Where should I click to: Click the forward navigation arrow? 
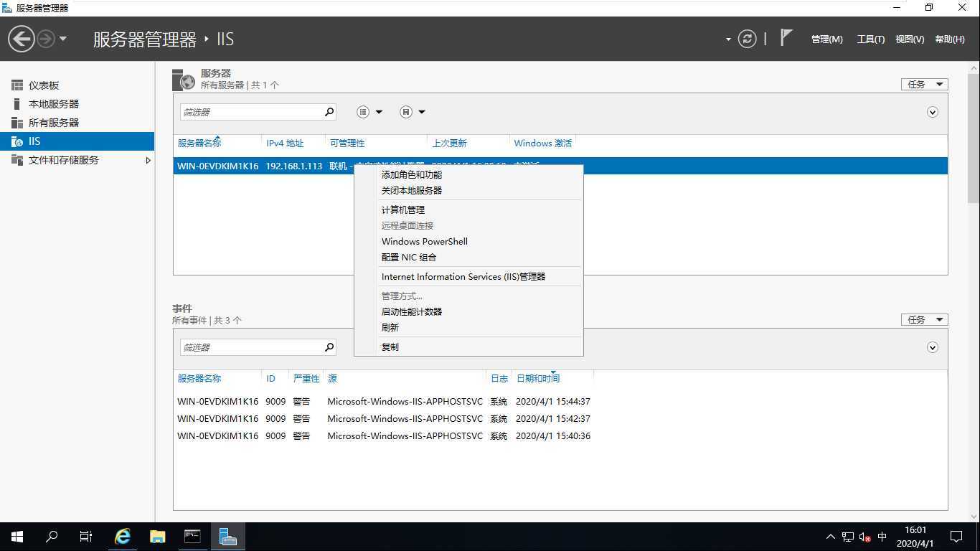click(x=45, y=39)
